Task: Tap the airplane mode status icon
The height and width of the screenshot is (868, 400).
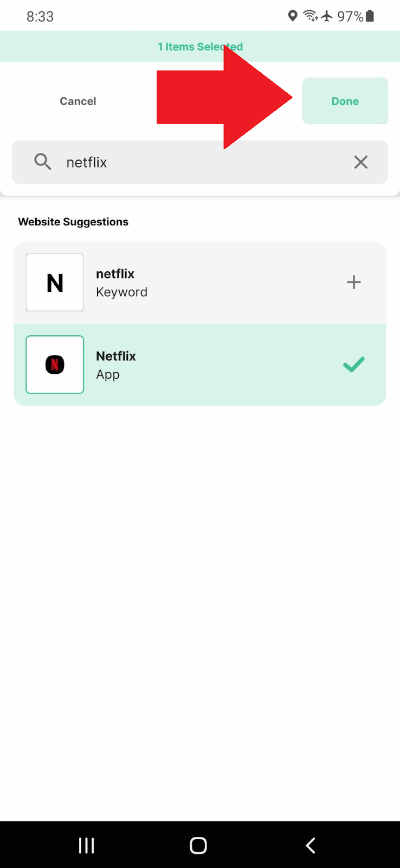Action: (x=327, y=16)
